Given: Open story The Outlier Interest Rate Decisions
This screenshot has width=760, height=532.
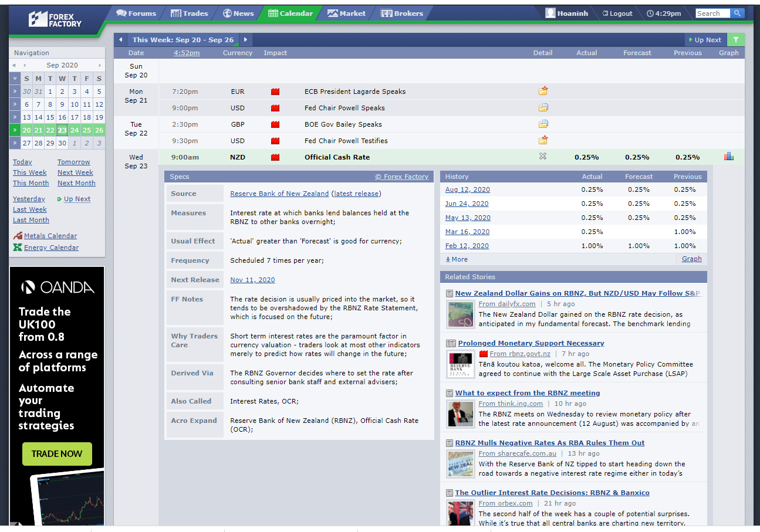Looking at the screenshot, I should tap(552, 493).
